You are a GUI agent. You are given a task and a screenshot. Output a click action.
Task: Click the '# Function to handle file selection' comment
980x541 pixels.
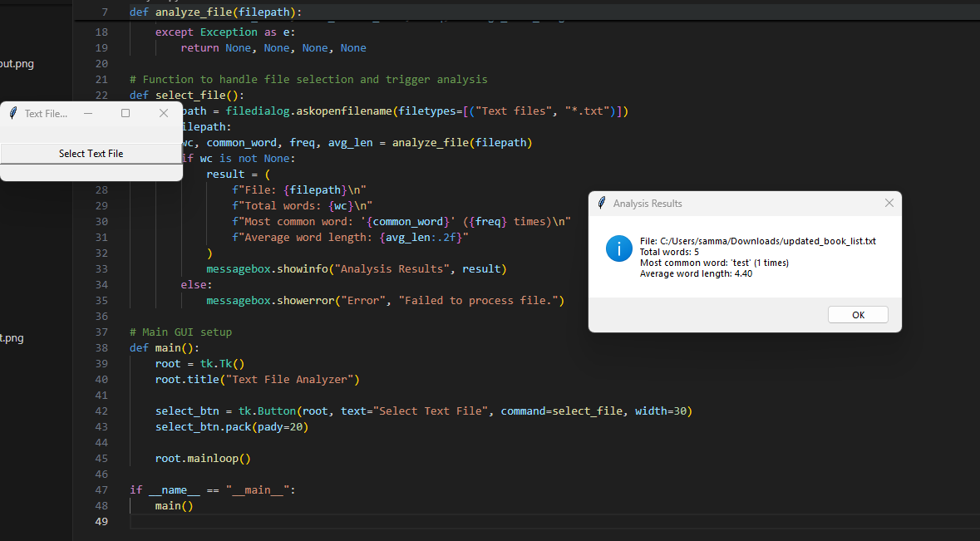click(308, 79)
